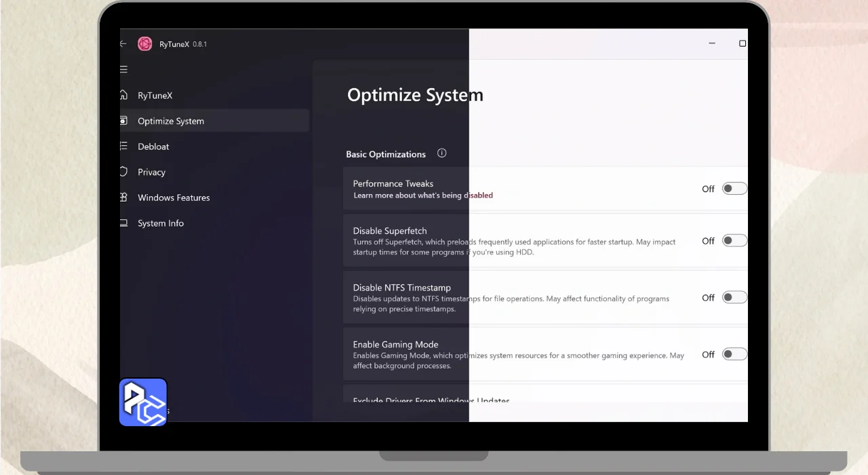Click the RyTuneX pink app logo
Viewport: 868px width, 475px height.
(144, 43)
